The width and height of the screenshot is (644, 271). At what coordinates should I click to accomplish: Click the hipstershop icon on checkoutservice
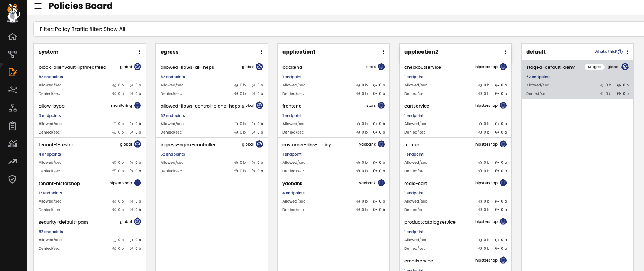click(x=503, y=67)
